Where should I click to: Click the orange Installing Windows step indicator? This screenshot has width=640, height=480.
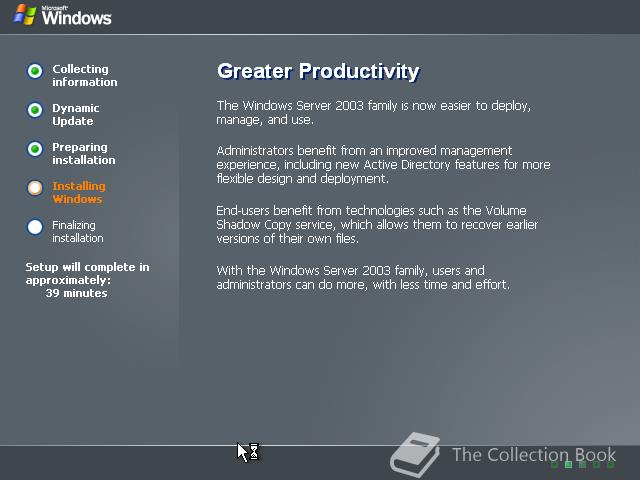(35, 188)
